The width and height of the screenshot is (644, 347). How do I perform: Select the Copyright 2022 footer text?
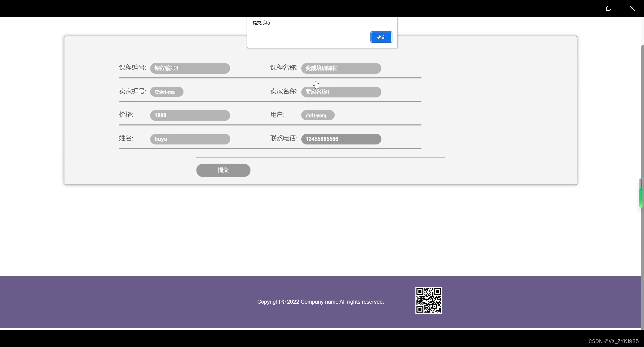click(321, 302)
